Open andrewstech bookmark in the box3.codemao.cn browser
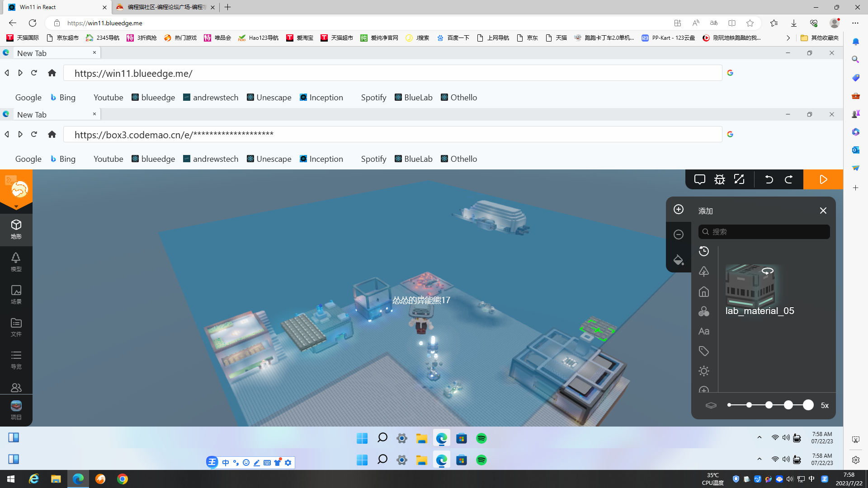 pos(211,159)
